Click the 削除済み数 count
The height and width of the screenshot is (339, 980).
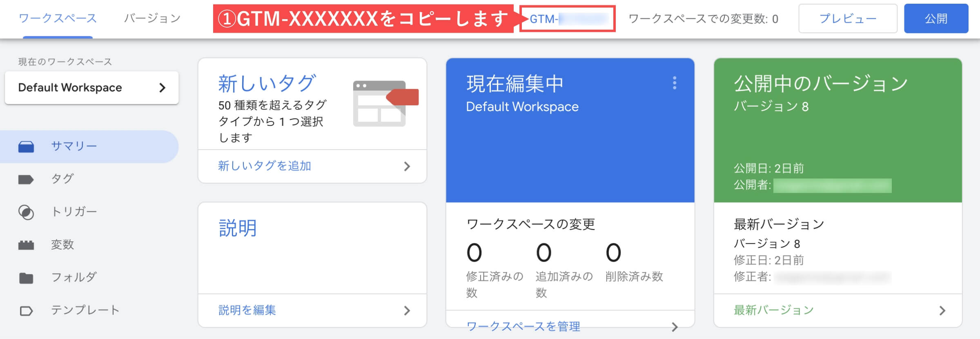click(613, 252)
